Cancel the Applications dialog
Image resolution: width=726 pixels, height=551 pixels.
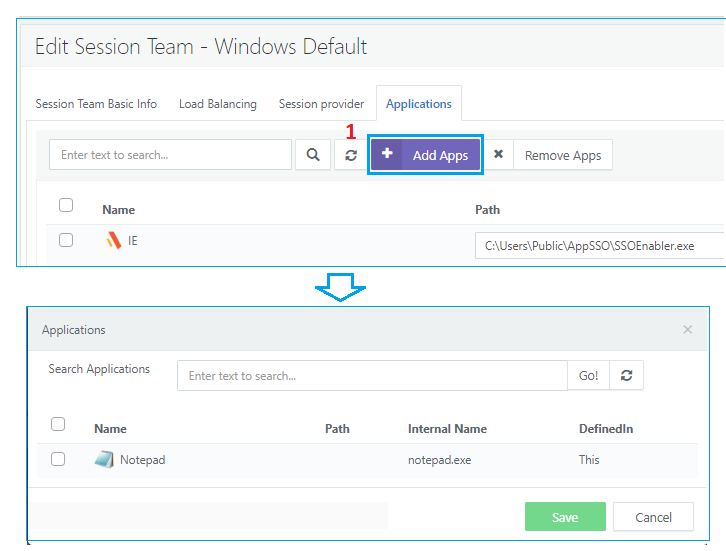pos(653,517)
